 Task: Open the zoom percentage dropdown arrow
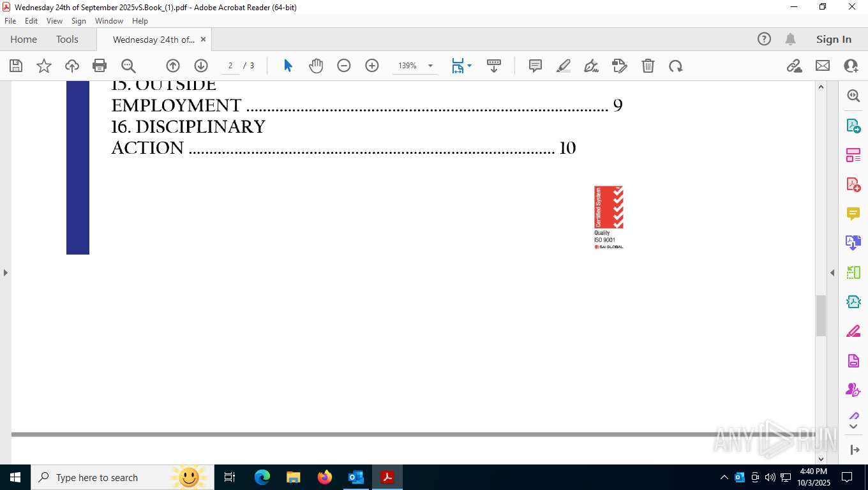pyautogui.click(x=430, y=66)
